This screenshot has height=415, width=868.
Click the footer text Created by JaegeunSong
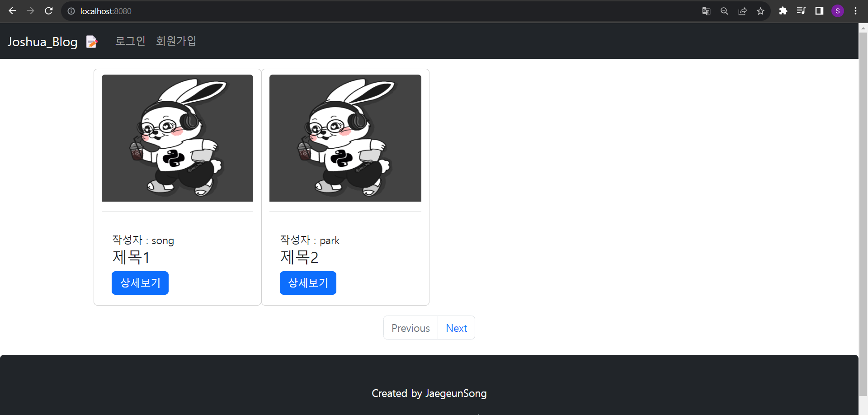coord(429,393)
